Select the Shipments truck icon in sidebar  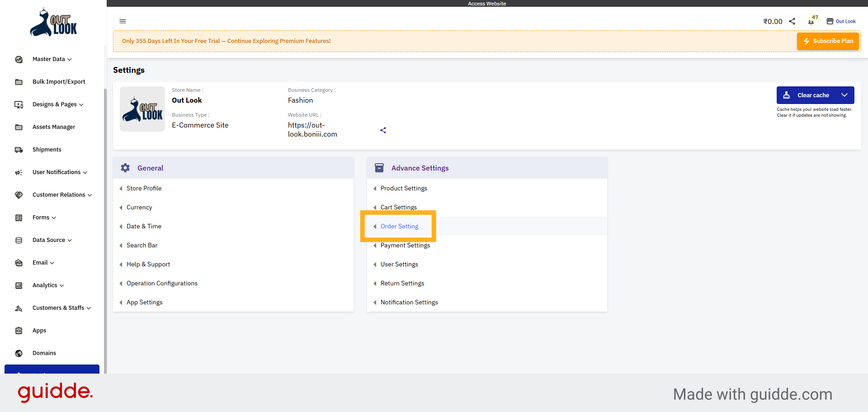pos(19,149)
